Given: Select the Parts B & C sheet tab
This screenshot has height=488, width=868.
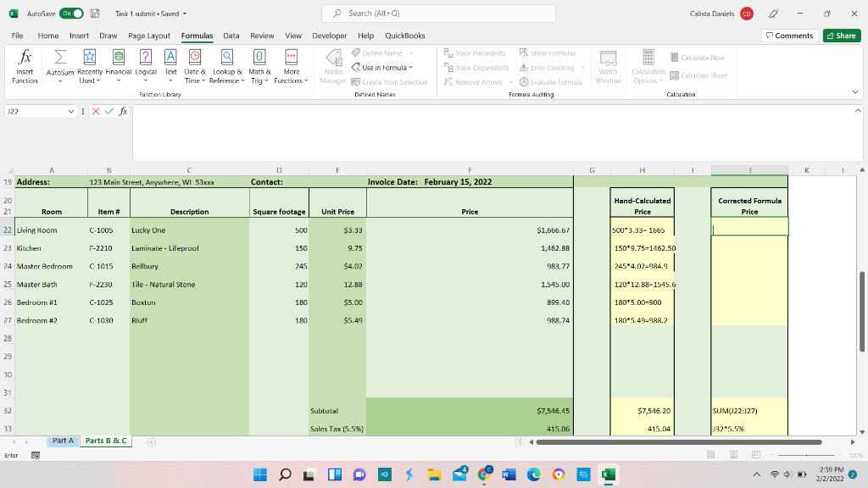Looking at the screenshot, I should [x=105, y=441].
